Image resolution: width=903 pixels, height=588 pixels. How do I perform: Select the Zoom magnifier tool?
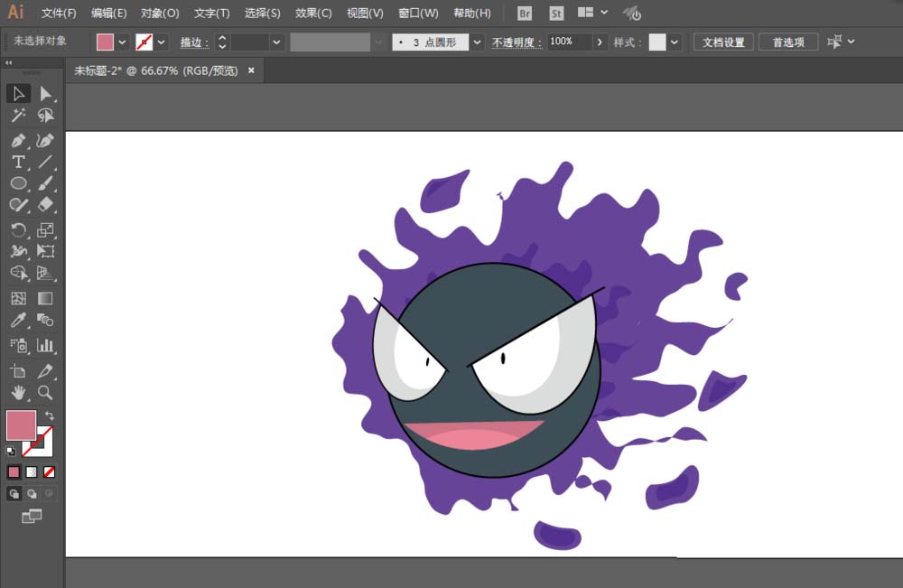[x=46, y=393]
